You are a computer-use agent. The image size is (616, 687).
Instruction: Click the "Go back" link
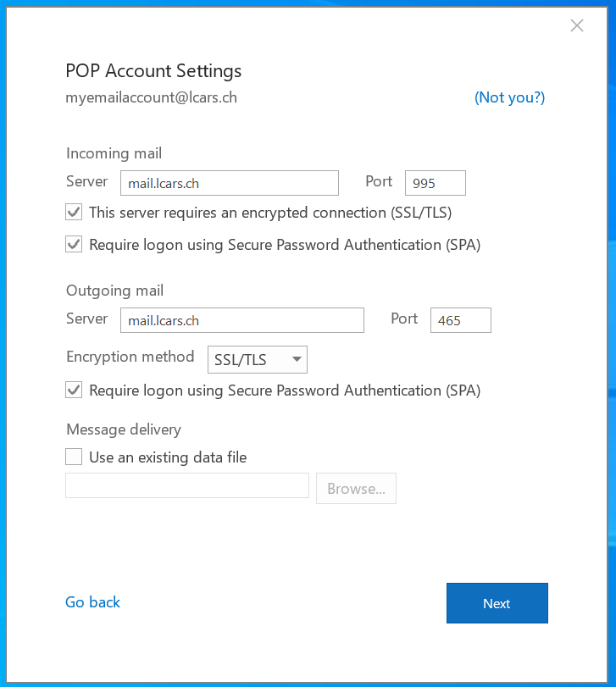tap(93, 602)
